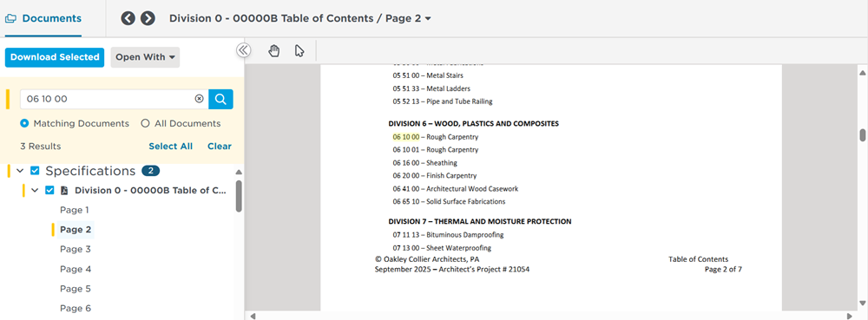This screenshot has height=320, width=868.
Task: Open Page 3 in the tree
Action: click(76, 249)
